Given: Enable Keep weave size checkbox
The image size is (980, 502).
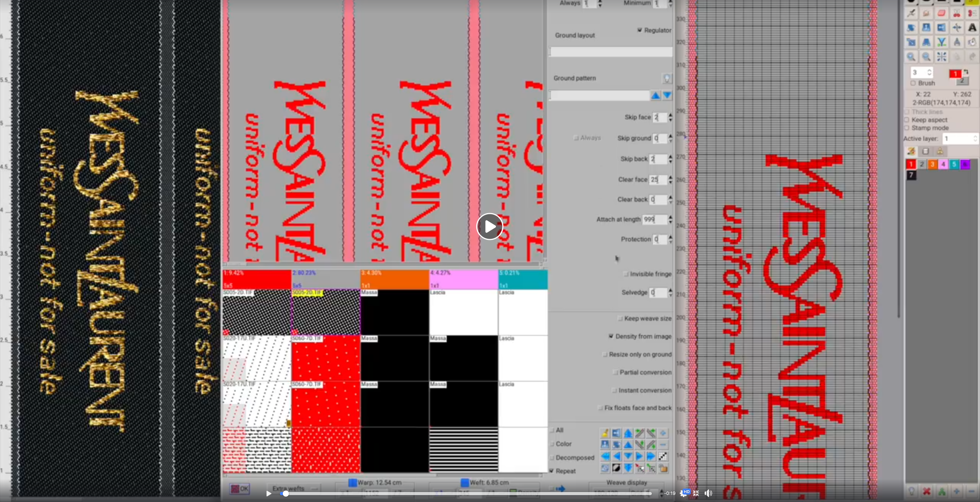Looking at the screenshot, I should [x=620, y=318].
